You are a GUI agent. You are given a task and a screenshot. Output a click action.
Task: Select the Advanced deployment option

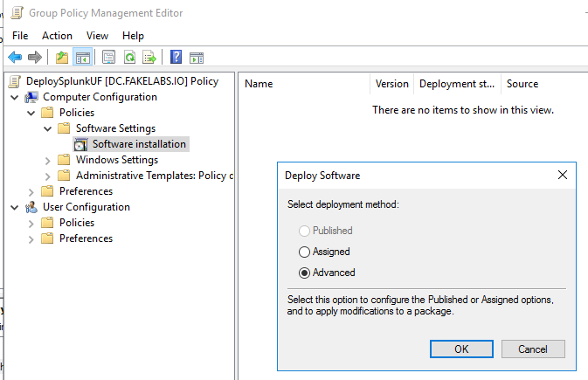pos(304,273)
